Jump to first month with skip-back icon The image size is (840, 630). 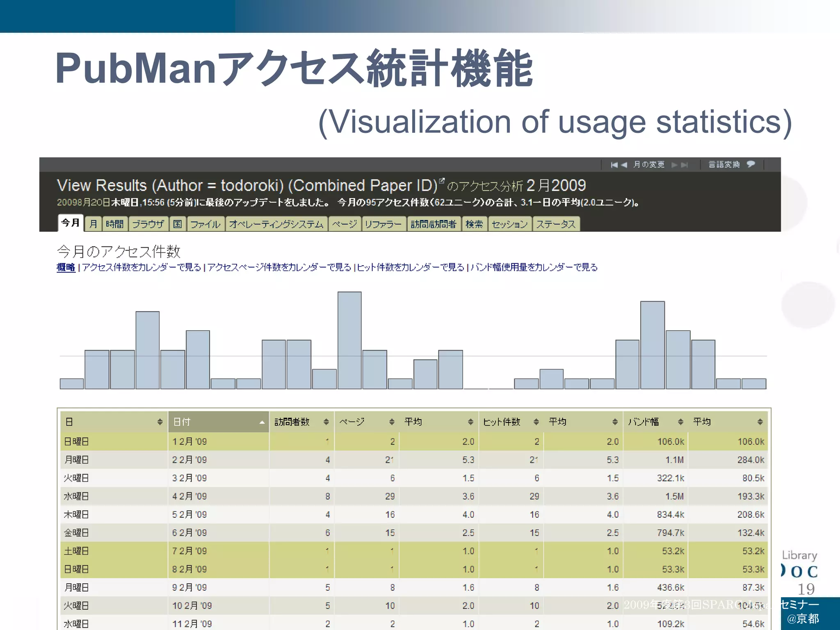pos(614,165)
